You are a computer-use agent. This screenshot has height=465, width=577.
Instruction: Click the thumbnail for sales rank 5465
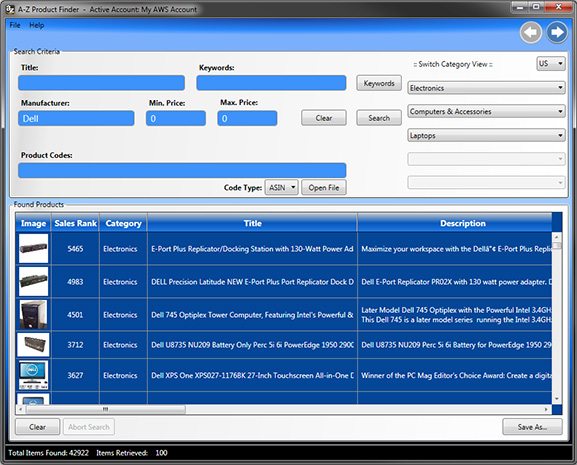click(33, 249)
